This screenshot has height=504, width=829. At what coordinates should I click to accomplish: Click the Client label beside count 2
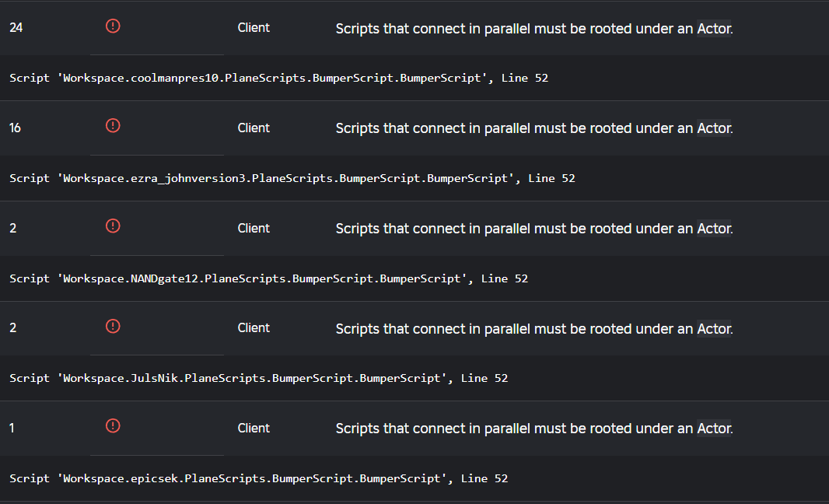pos(254,228)
